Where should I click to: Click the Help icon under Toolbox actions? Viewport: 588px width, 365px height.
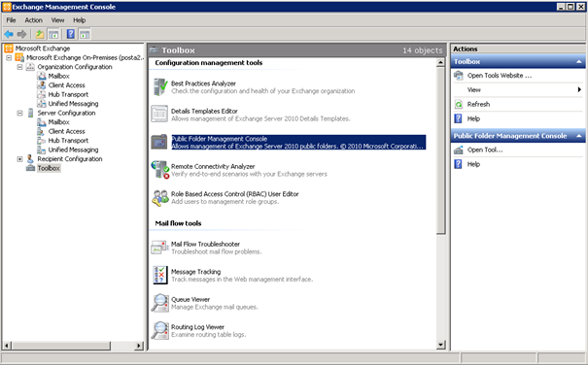pos(458,118)
